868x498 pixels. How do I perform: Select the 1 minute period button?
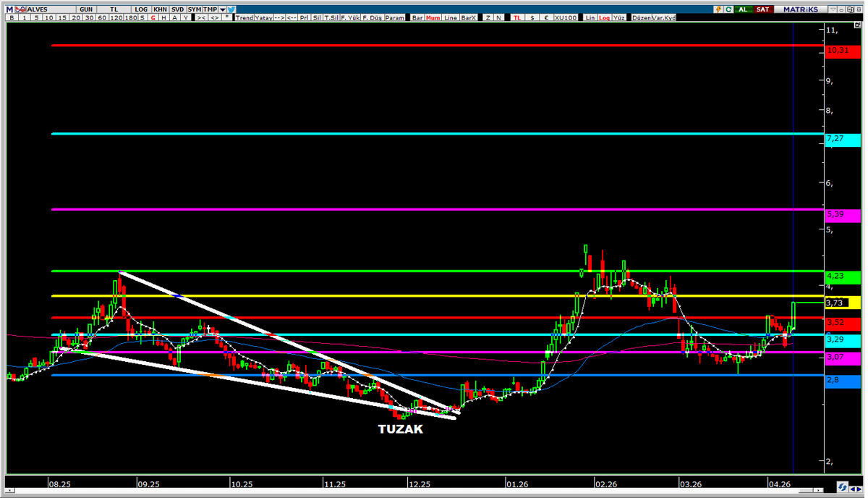pyautogui.click(x=24, y=17)
